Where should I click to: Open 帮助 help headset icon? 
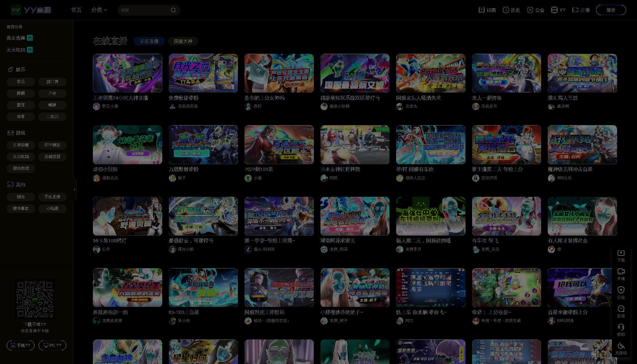(x=621, y=327)
